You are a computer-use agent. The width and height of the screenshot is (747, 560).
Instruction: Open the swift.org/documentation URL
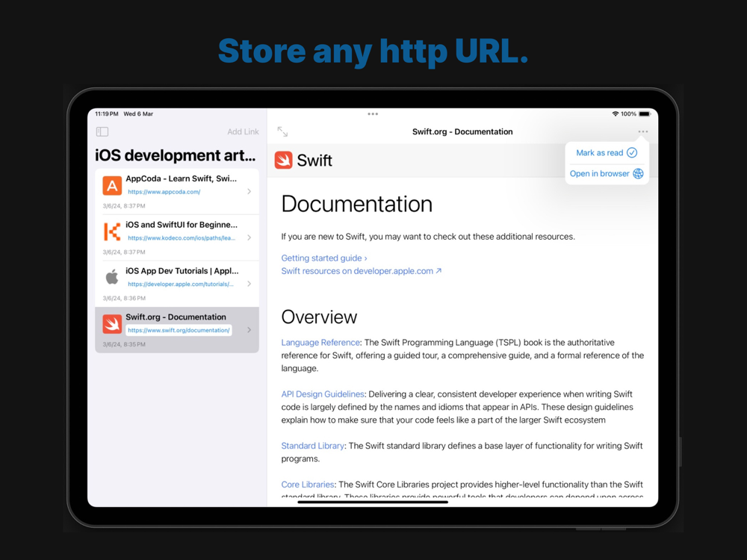179,331
